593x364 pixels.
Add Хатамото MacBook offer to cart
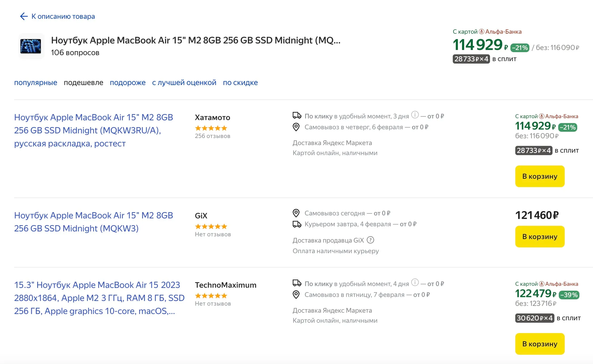[539, 176]
